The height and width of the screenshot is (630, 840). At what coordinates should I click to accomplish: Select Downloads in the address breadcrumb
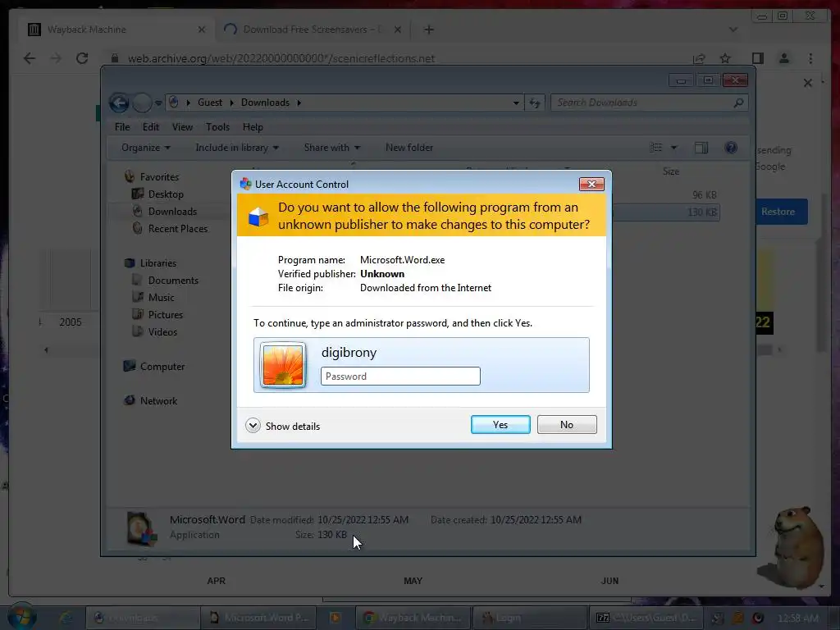click(x=265, y=103)
